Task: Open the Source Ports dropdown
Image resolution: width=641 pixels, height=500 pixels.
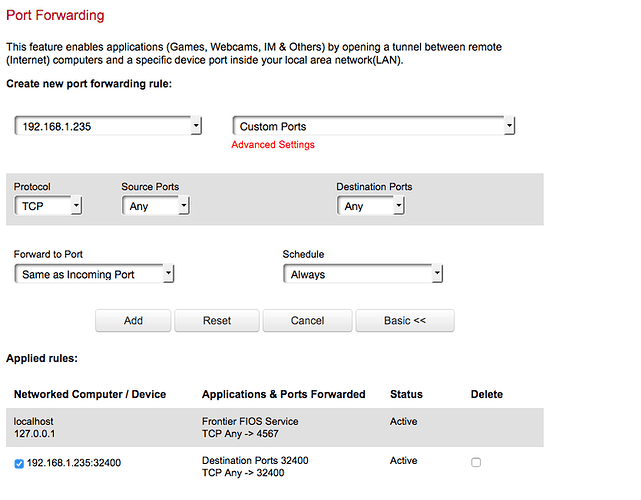Action: tap(155, 206)
